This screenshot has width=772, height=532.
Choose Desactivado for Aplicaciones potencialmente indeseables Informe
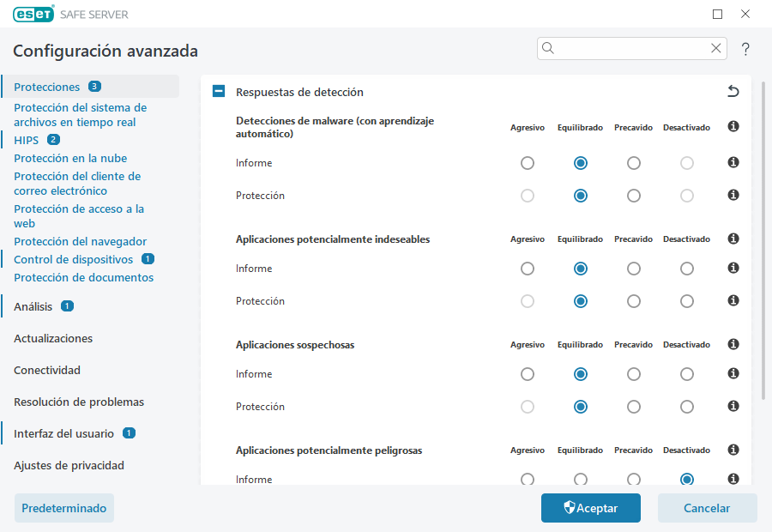coord(686,268)
